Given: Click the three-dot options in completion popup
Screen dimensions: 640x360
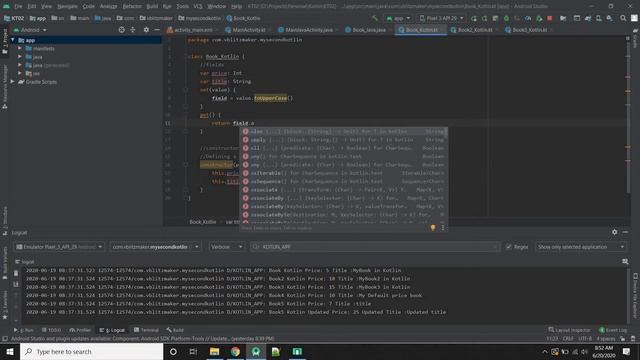Looking at the screenshot, I should click(x=442, y=228).
